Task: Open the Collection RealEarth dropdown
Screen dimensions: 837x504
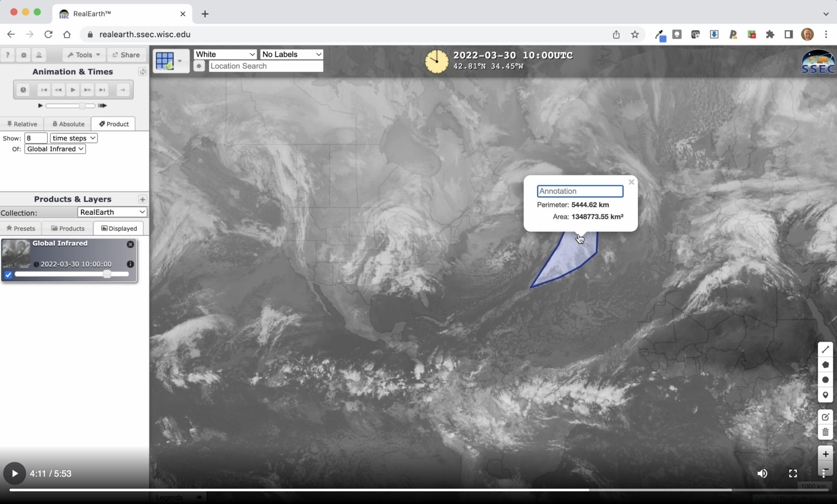Action: [112, 212]
